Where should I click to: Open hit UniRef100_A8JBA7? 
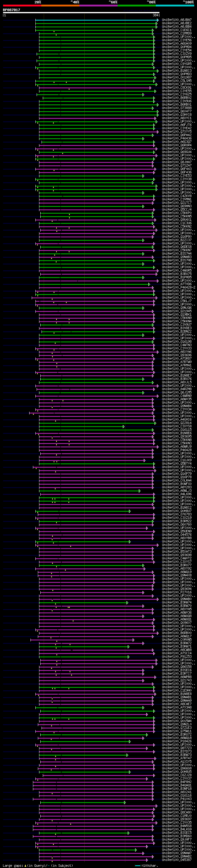(177, 20)
